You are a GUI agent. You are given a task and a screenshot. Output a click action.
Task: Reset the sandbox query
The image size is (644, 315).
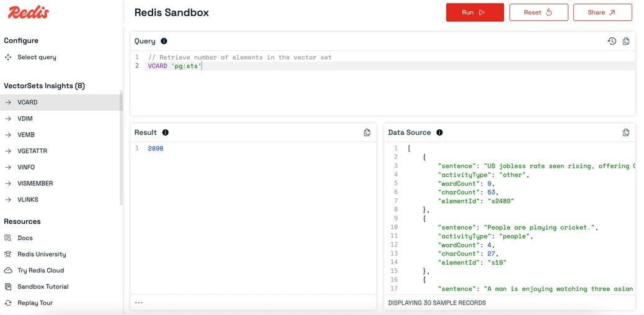538,12
